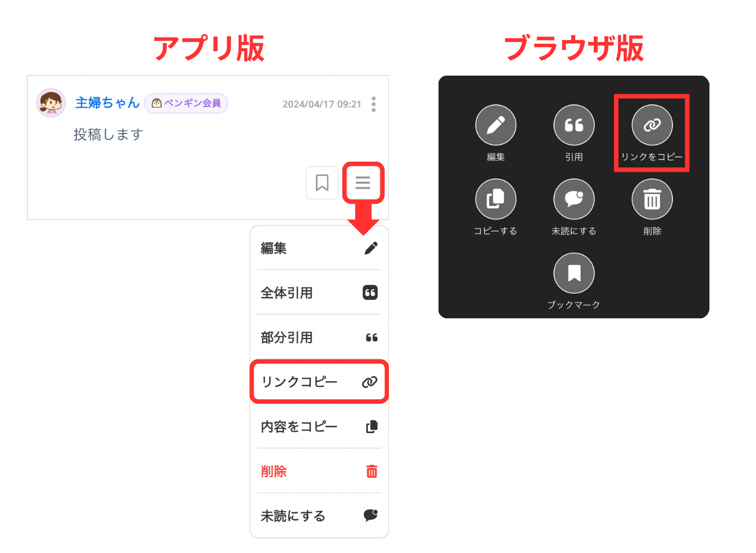
Task: Click the 主婦ちゃん profile avatar
Action: click(51, 103)
